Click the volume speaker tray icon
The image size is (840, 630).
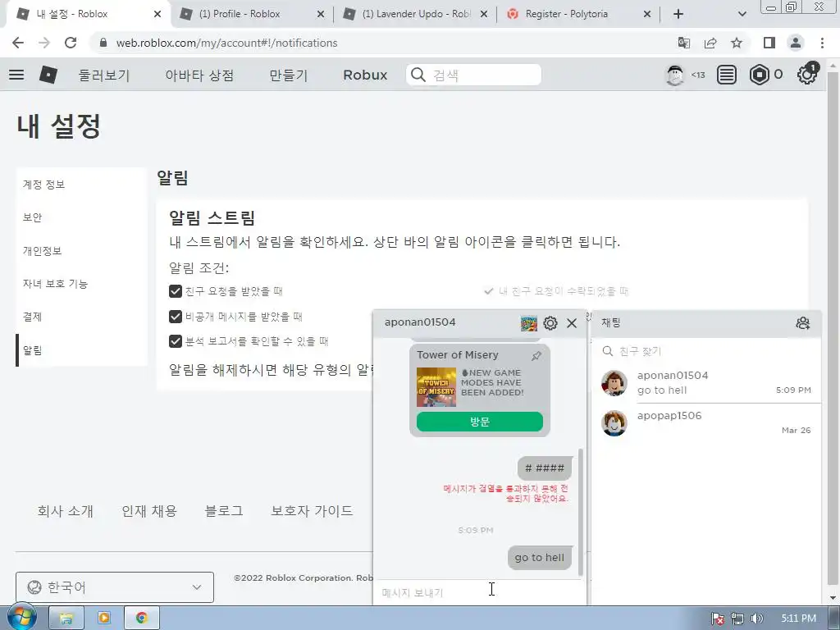(x=756, y=619)
